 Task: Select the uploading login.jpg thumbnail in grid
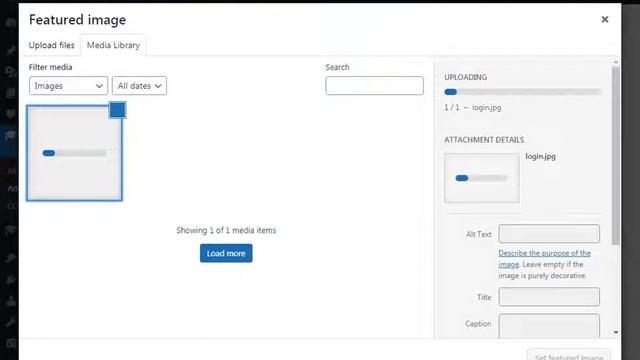point(74,153)
